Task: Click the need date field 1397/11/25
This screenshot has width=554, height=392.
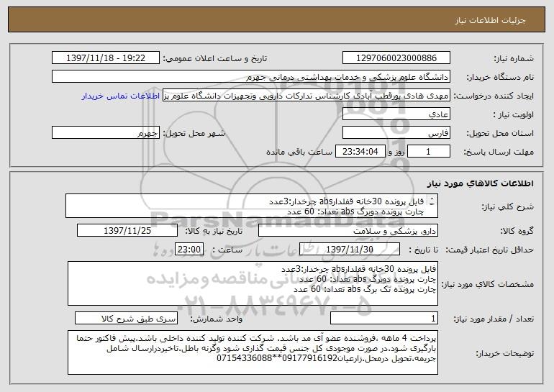Action: (127, 231)
